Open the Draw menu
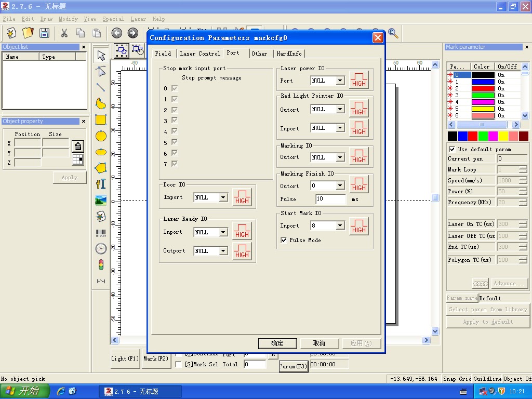 [x=46, y=19]
